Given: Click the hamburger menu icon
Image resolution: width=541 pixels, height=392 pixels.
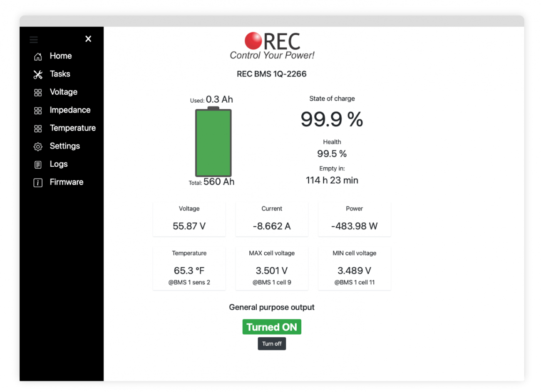Looking at the screenshot, I should [34, 40].
